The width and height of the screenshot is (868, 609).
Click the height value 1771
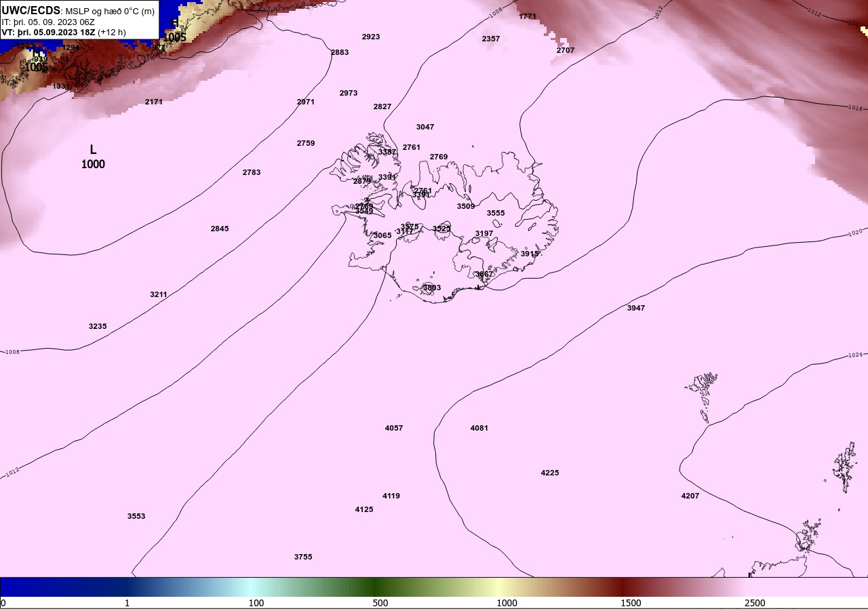pos(528,16)
